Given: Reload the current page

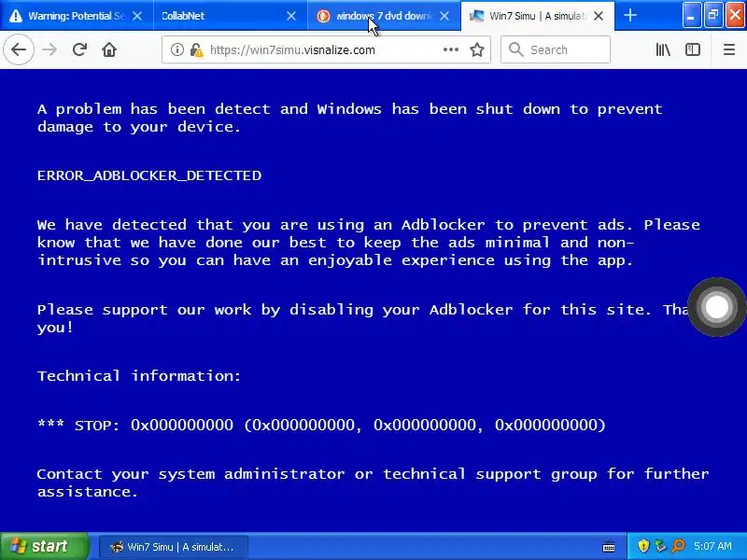Looking at the screenshot, I should [x=79, y=49].
